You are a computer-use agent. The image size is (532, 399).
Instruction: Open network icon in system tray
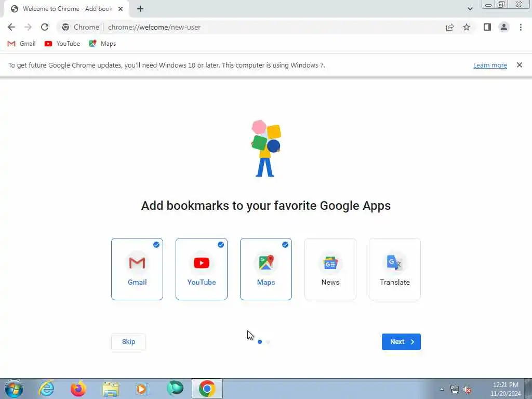[x=454, y=390]
